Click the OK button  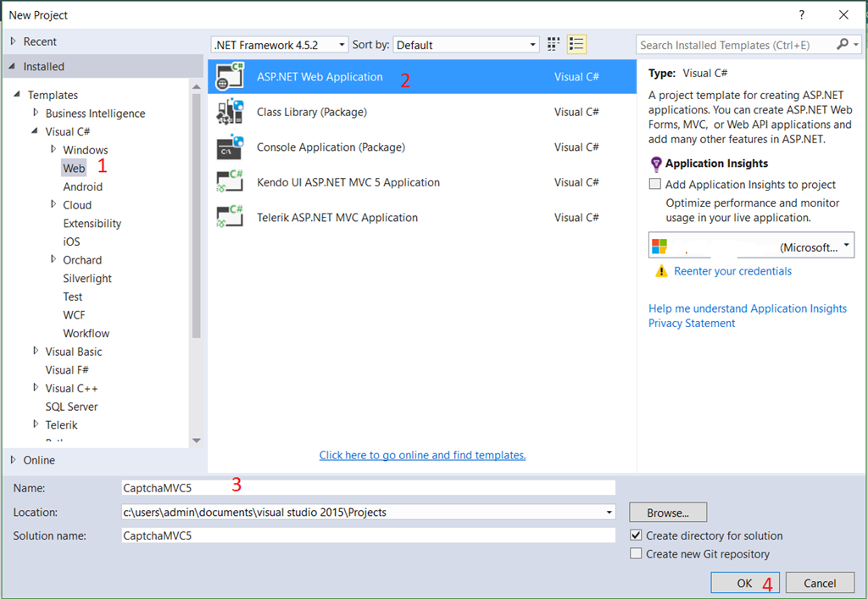click(x=745, y=583)
